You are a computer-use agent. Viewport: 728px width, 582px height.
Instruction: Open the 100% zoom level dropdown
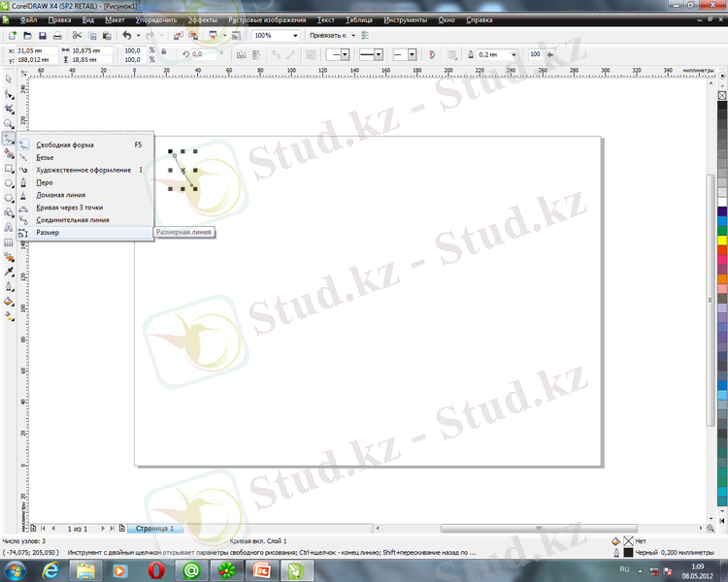click(295, 35)
